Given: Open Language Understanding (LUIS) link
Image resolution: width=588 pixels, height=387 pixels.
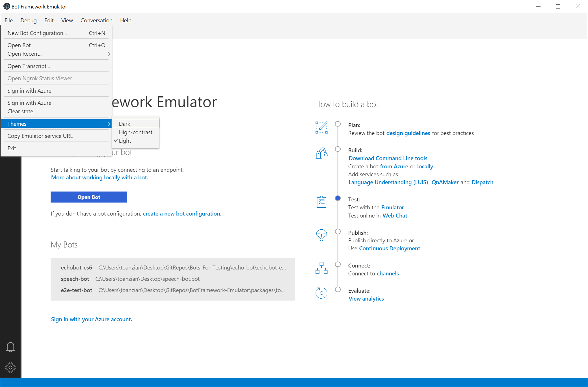Looking at the screenshot, I should click(388, 182).
